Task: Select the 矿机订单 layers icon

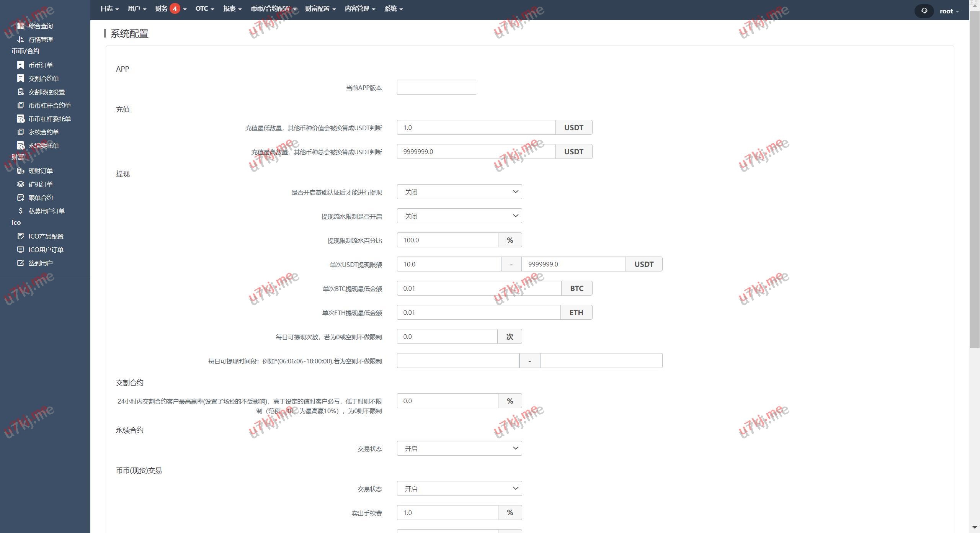Action: click(x=21, y=184)
